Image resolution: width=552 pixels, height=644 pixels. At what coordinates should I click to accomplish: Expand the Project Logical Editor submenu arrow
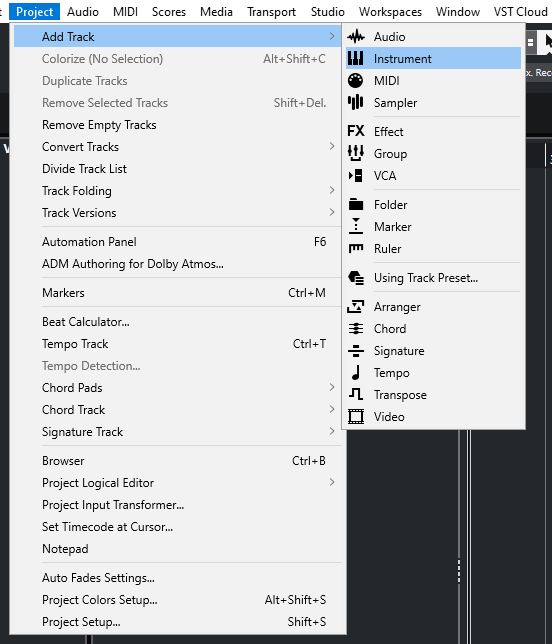(x=332, y=482)
